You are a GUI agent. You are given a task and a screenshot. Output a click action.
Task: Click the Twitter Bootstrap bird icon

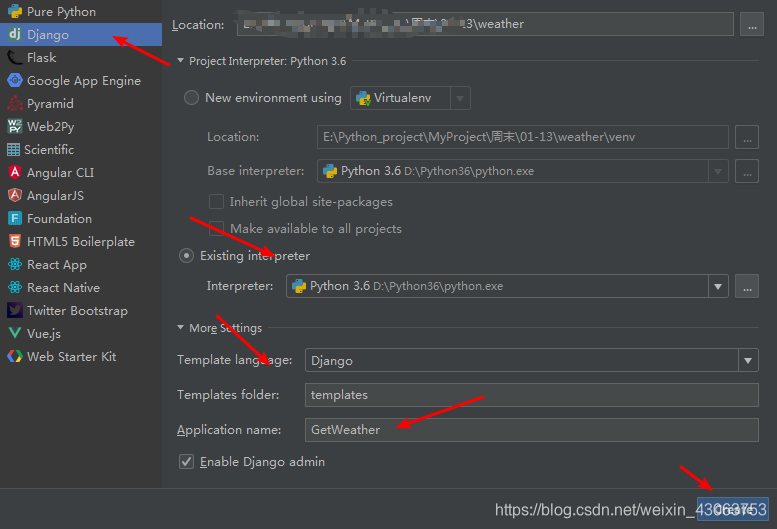[x=15, y=310]
